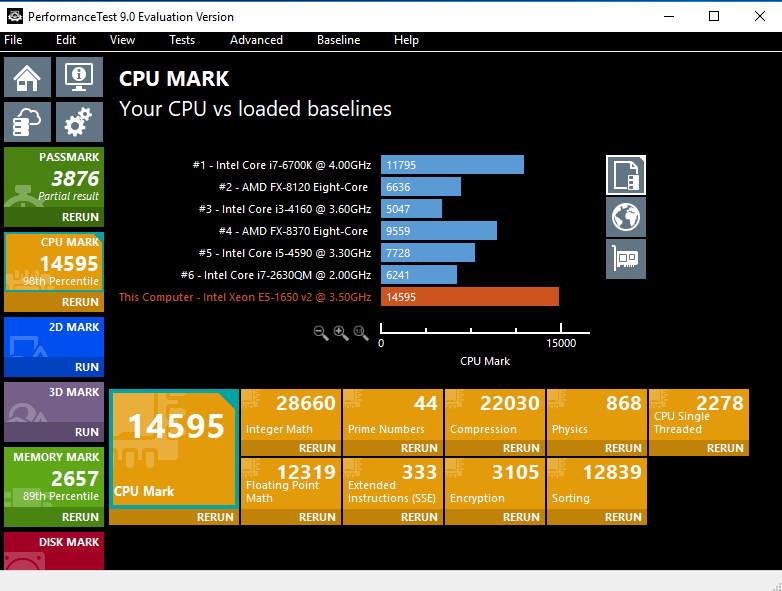Screen dimensions: 782x591
Task: Click the save results document icon
Action: [x=626, y=175]
